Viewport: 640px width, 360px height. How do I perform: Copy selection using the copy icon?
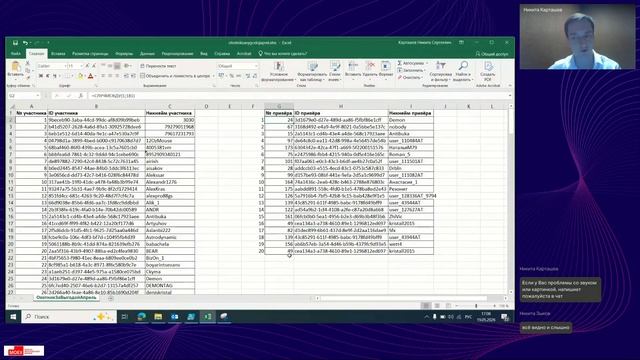coord(27,70)
